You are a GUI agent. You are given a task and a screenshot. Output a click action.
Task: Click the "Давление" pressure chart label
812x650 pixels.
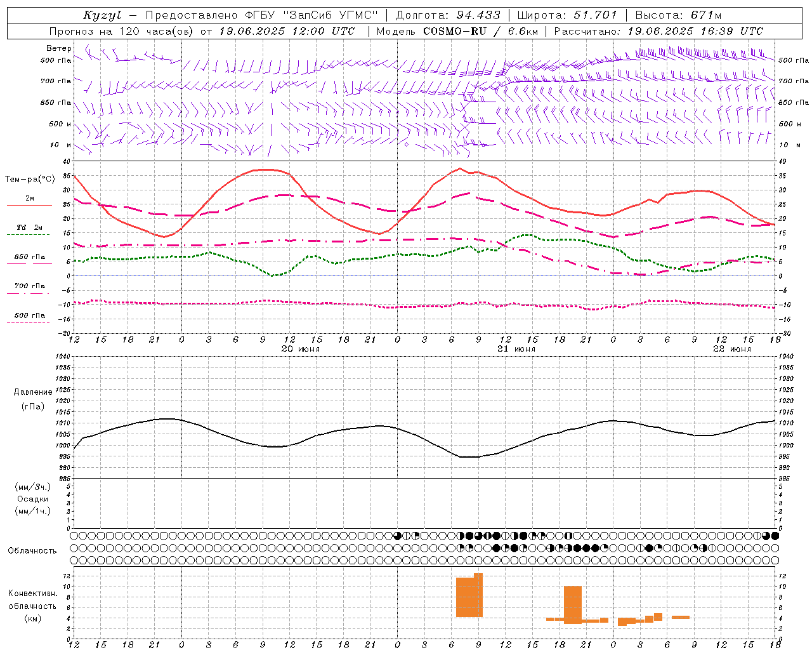coord(33,392)
